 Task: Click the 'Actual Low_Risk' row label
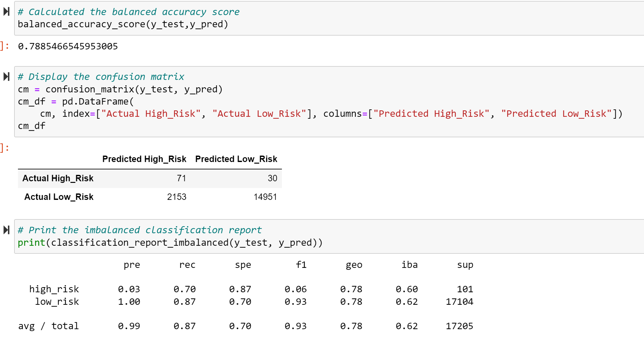pyautogui.click(x=59, y=197)
